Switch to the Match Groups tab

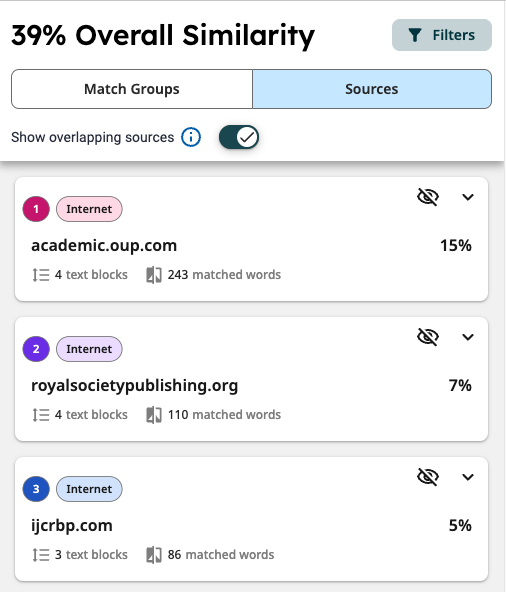pos(132,89)
